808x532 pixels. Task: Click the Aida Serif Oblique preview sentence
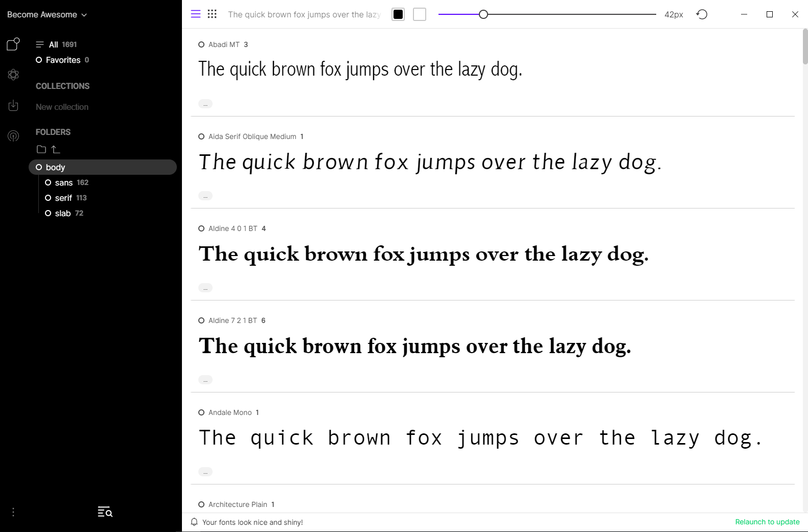[430, 163]
